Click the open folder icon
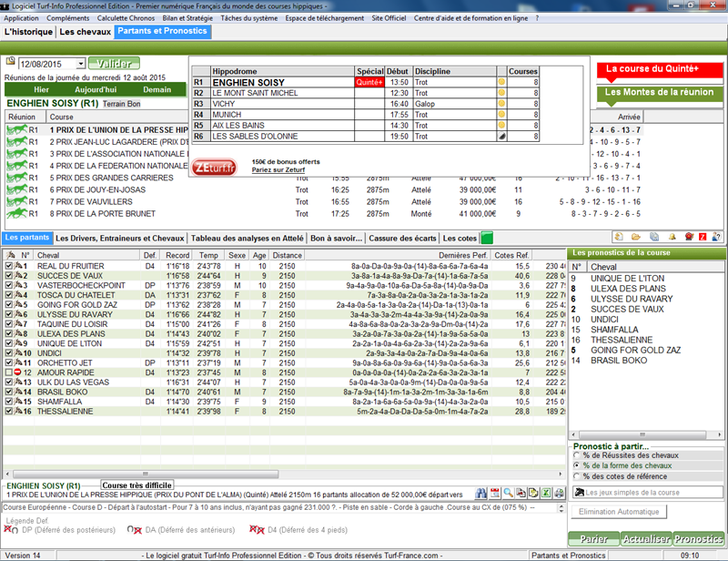The height and width of the screenshot is (561, 728). 635,237
